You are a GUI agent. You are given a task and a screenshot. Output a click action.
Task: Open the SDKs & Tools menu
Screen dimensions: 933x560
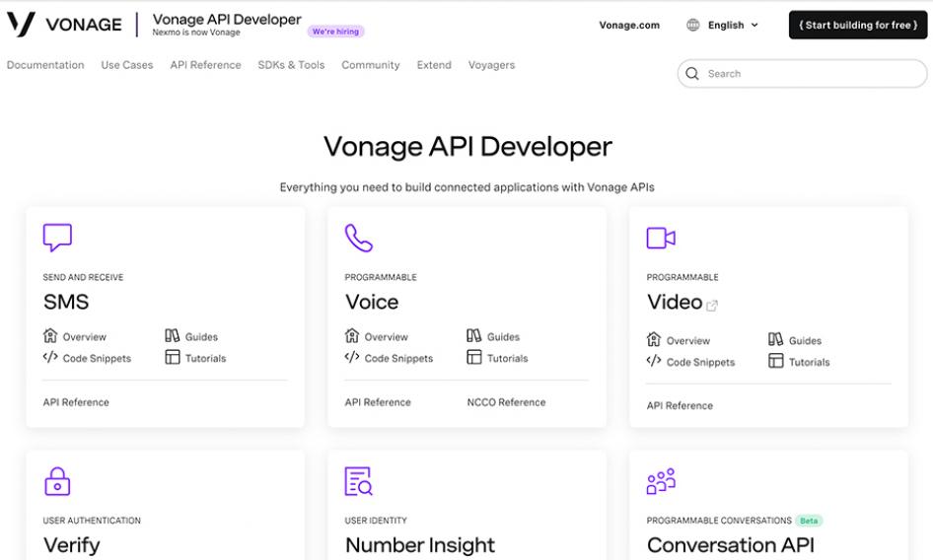click(291, 65)
